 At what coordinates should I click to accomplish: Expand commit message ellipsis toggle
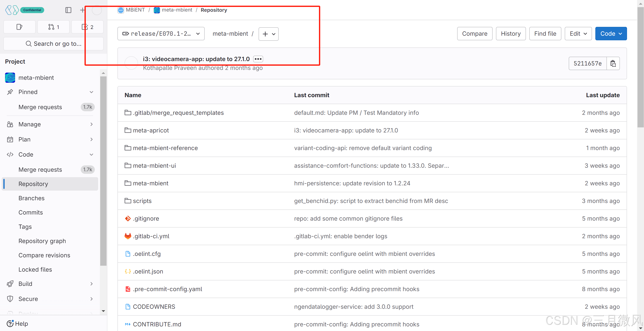258,59
